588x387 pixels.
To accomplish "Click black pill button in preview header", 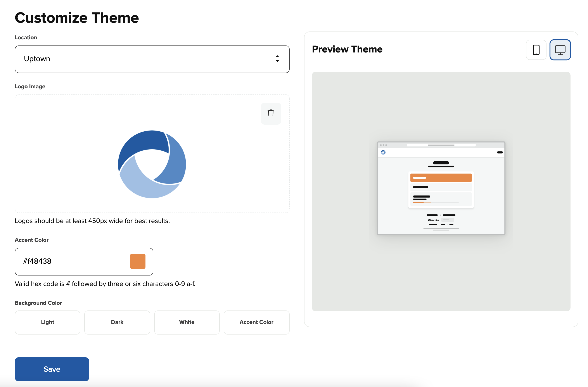I will click(x=500, y=152).
